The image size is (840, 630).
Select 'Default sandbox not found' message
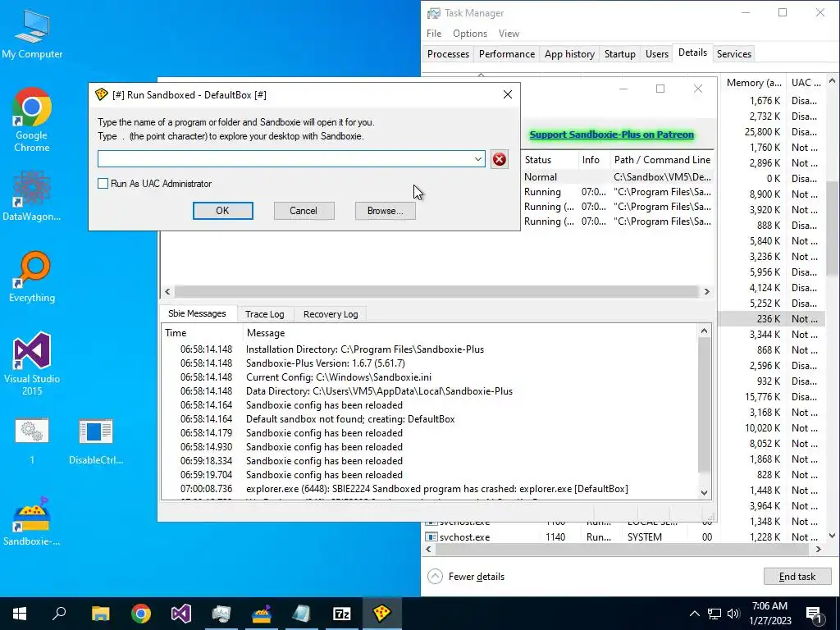(430, 419)
